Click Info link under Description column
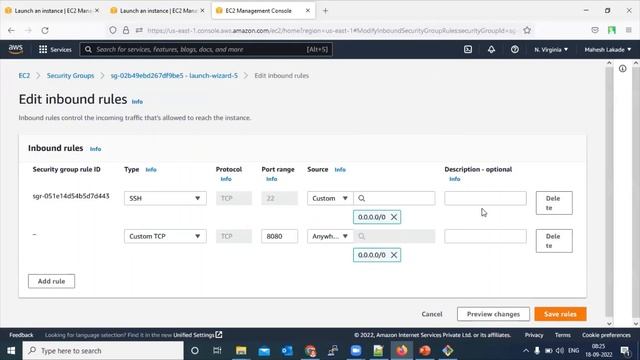 point(454,179)
